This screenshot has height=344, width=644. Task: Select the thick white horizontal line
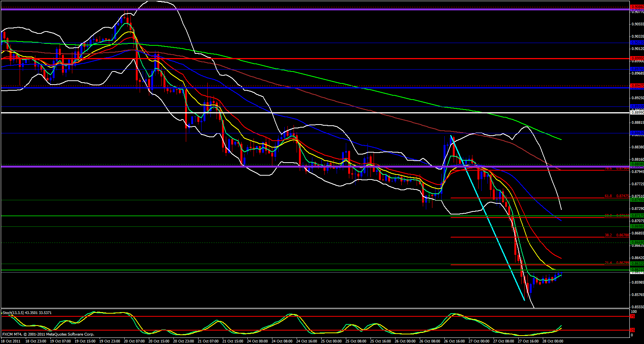pyautogui.click(x=308, y=113)
